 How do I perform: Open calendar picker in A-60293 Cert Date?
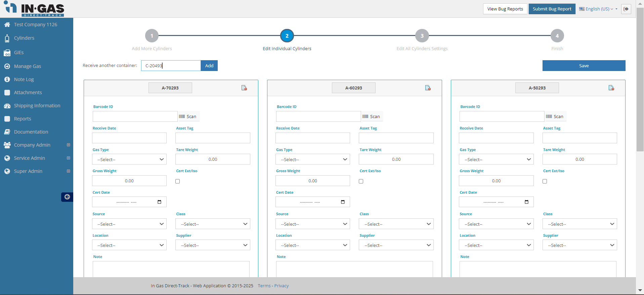tap(343, 202)
